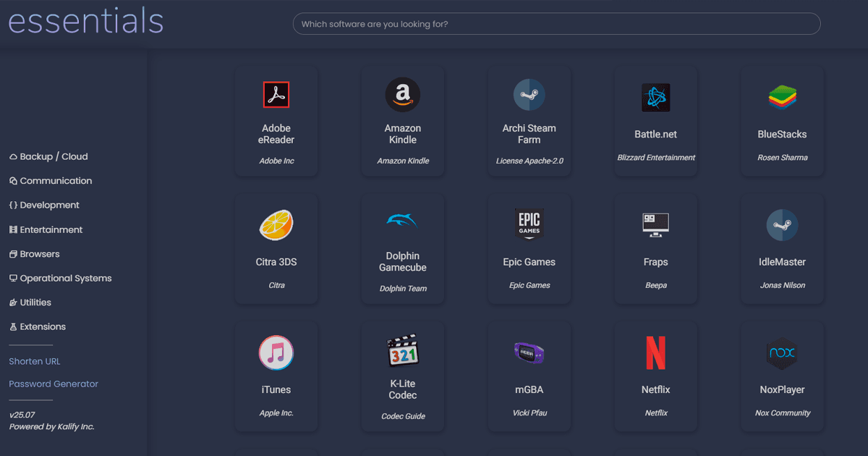The height and width of the screenshot is (456, 868).
Task: Open the K-Lite Codec clapperboard icon
Action: point(403,350)
